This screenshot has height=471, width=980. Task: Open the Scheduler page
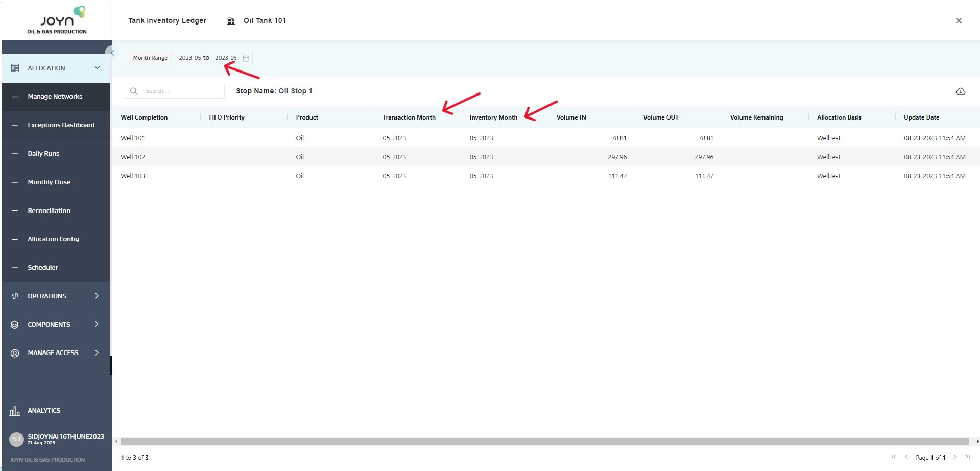click(x=43, y=268)
